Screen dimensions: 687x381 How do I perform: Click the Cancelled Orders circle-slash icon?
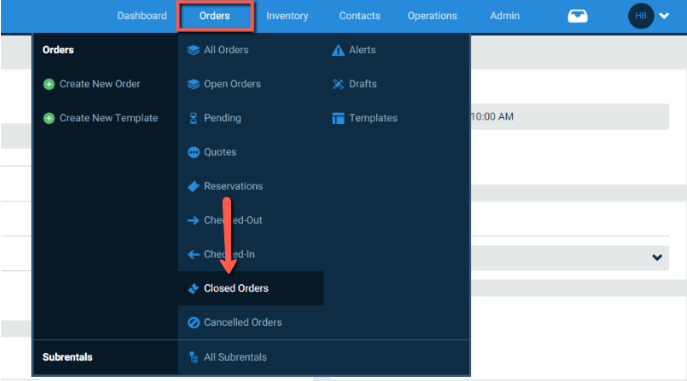coord(193,323)
